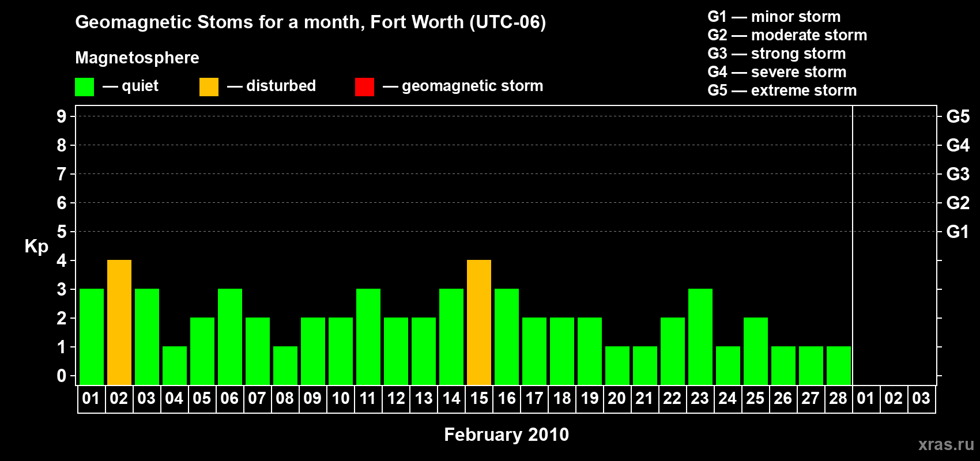The width and height of the screenshot is (980, 461).
Task: Click the green bar for day 01
Action: [92, 337]
